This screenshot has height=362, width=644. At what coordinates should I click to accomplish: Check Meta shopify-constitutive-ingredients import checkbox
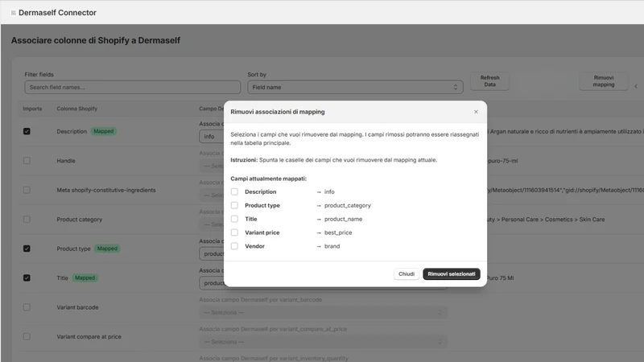tap(27, 190)
